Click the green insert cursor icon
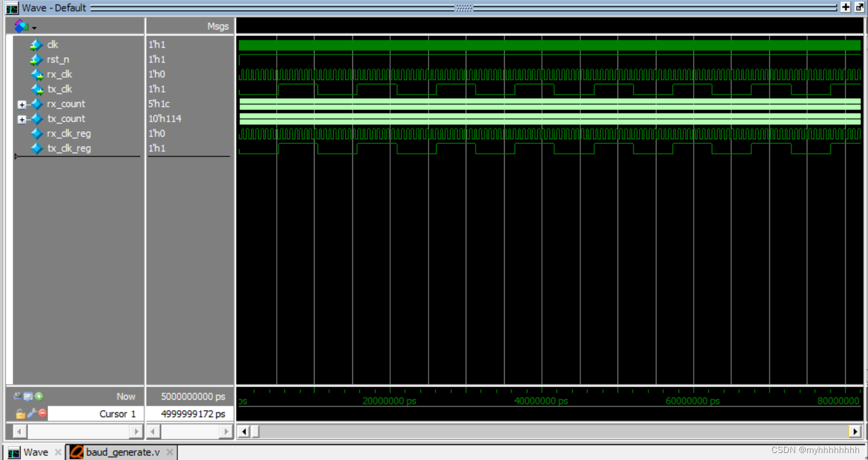 click(39, 397)
